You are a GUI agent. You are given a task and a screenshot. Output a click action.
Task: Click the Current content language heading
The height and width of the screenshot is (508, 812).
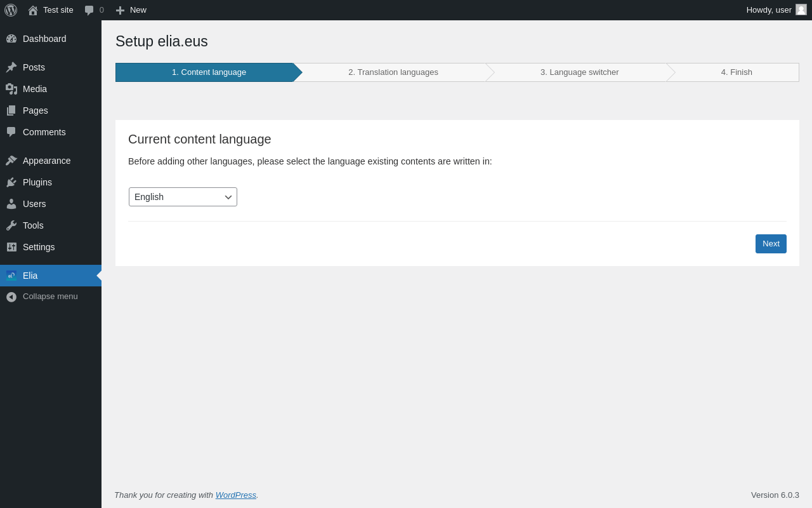click(200, 139)
